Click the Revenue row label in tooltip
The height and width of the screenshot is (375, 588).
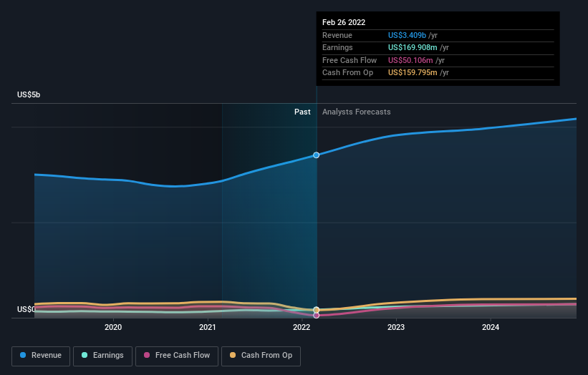[337, 35]
